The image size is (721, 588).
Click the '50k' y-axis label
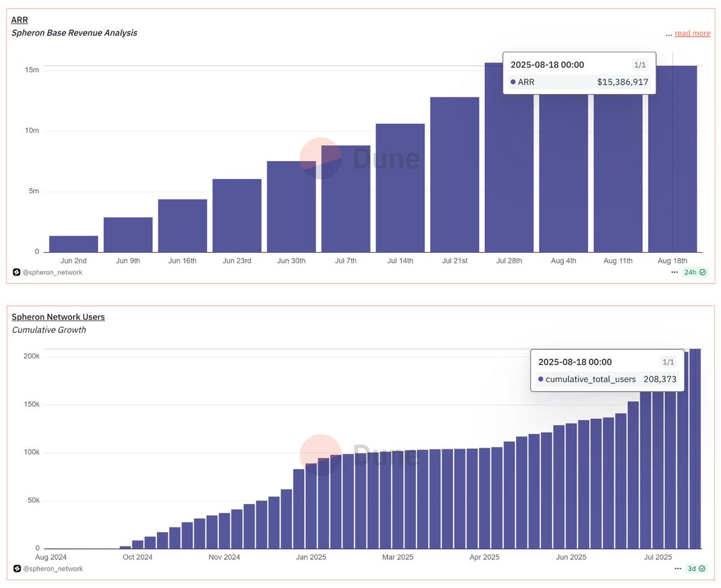[33, 500]
